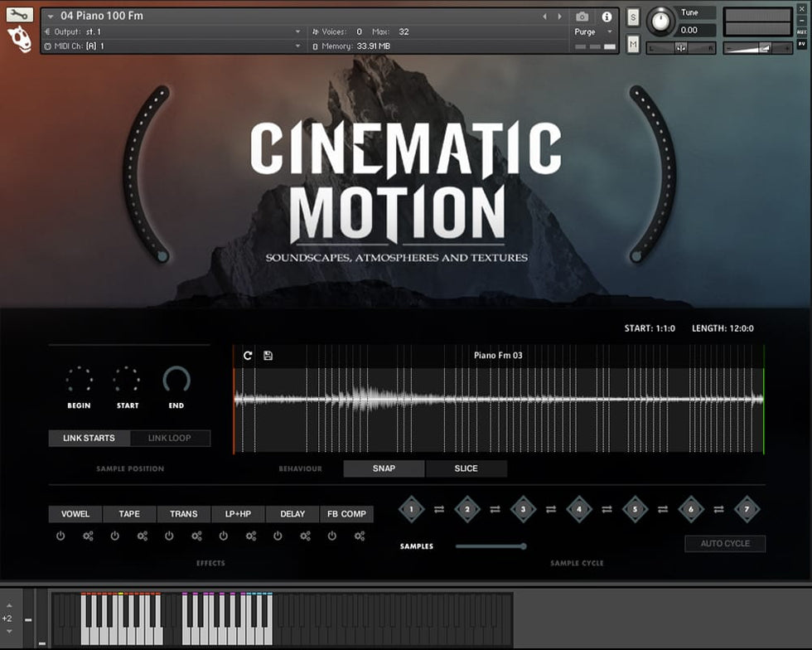
Task: Select sample slot 4 diamond
Action: coord(579,509)
